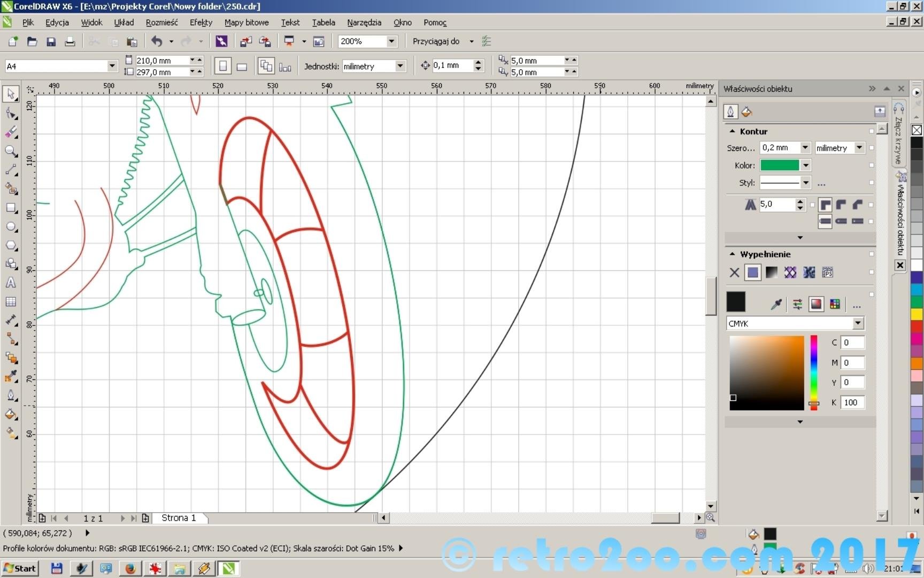Open the CMYK color model dropdown
Image resolution: width=924 pixels, height=578 pixels.
(858, 323)
